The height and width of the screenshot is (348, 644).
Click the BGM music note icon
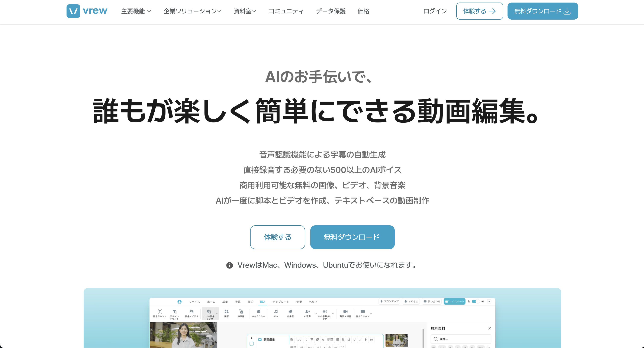[x=276, y=312]
